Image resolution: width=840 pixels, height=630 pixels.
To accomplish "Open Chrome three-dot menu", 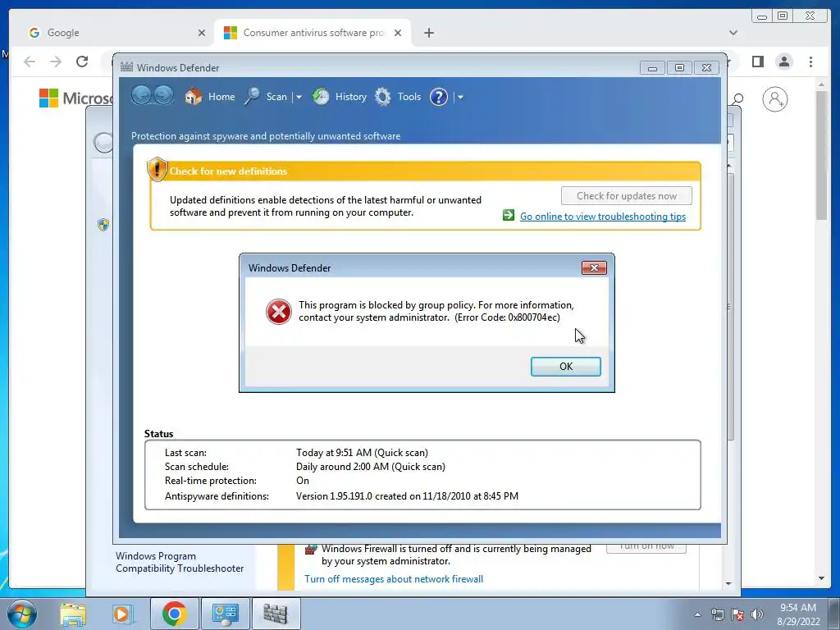I will click(x=810, y=62).
